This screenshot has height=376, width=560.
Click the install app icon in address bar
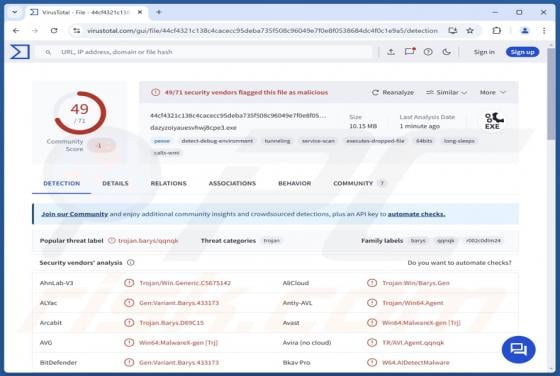(x=452, y=31)
